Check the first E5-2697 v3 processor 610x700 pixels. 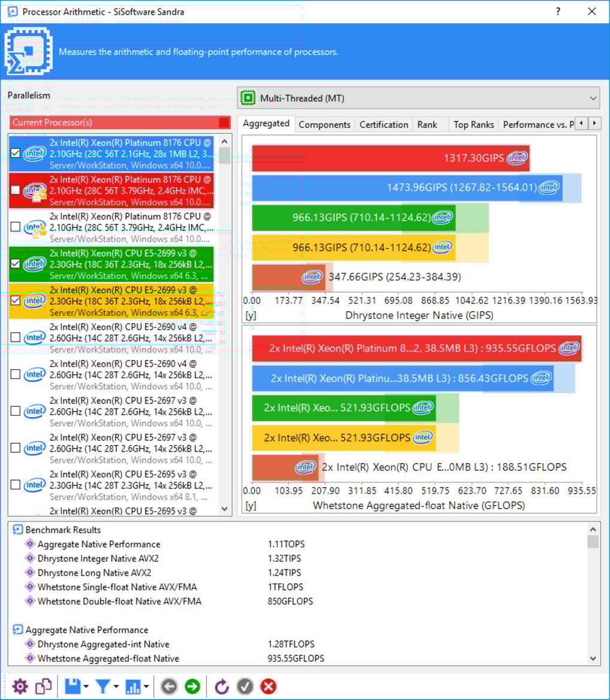pos(15,411)
